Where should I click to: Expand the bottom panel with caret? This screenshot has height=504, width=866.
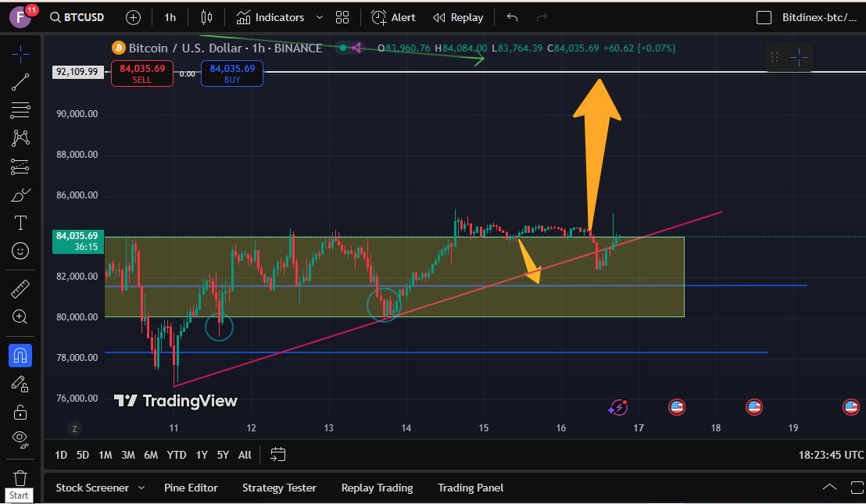point(829,487)
